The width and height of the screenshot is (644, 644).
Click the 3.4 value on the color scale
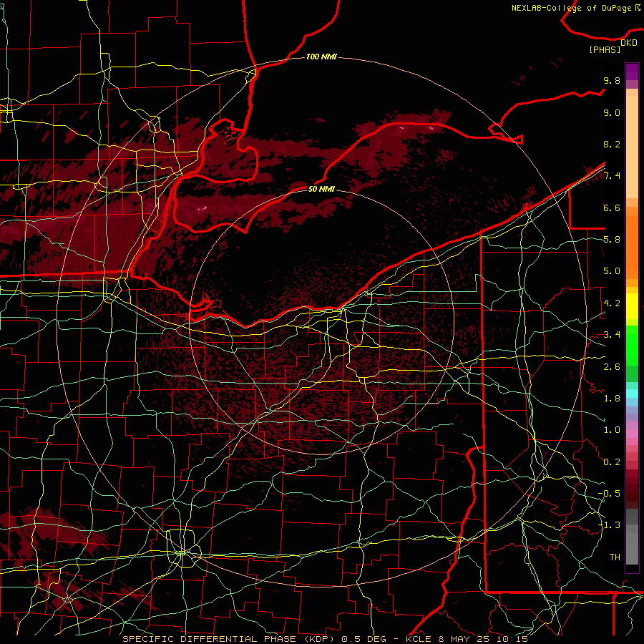(x=612, y=335)
